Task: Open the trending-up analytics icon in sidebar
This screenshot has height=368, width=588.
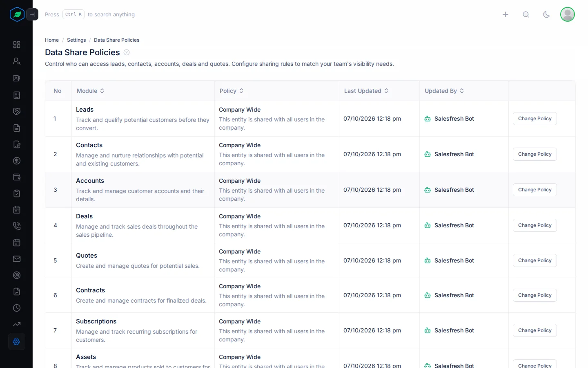Action: click(17, 324)
